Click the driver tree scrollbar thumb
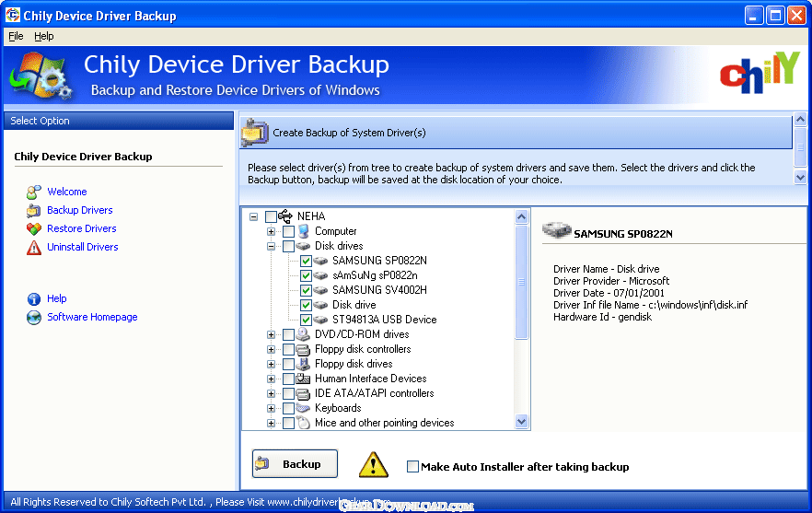 click(x=521, y=282)
